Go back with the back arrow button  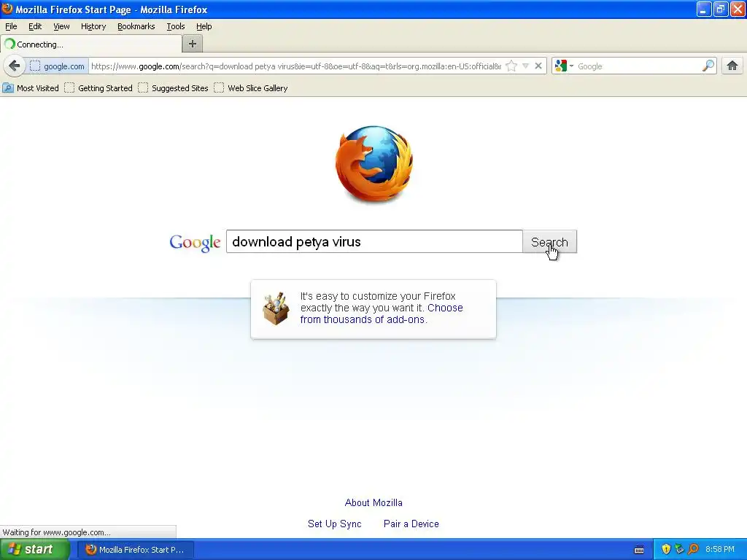(15, 66)
